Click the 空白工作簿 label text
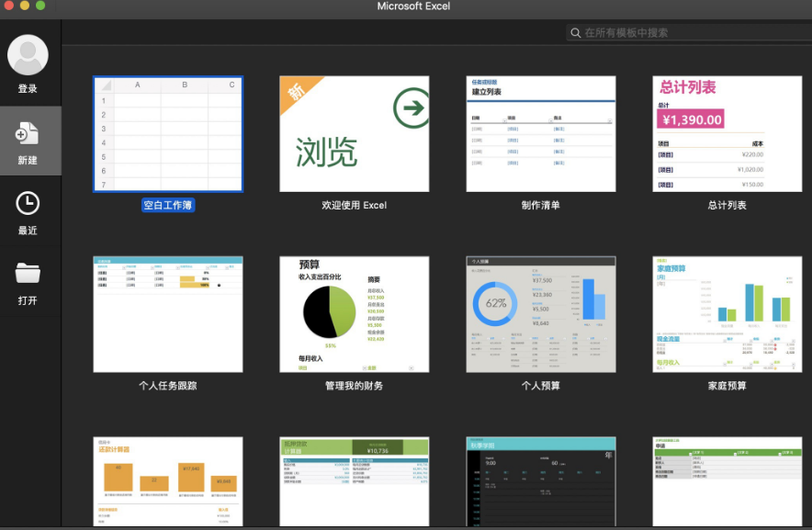This screenshot has height=530, width=812. [168, 206]
